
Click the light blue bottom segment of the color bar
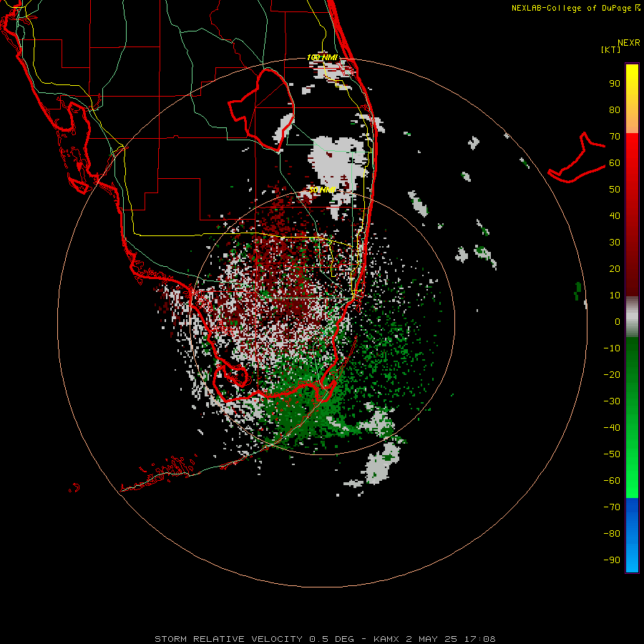pos(632,559)
